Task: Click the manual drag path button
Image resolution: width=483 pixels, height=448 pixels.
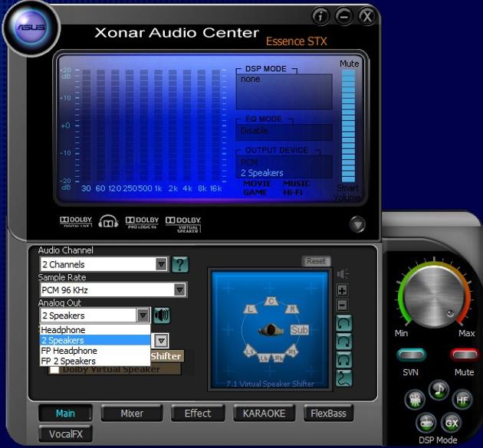Action: tap(343, 378)
